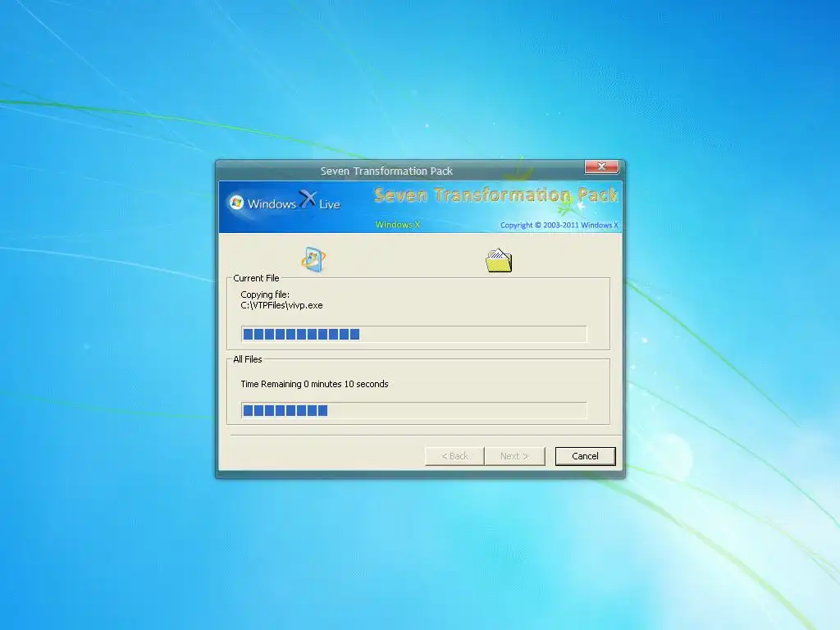Click the grayed-out Back button
This screenshot has width=840, height=630.
tap(454, 456)
